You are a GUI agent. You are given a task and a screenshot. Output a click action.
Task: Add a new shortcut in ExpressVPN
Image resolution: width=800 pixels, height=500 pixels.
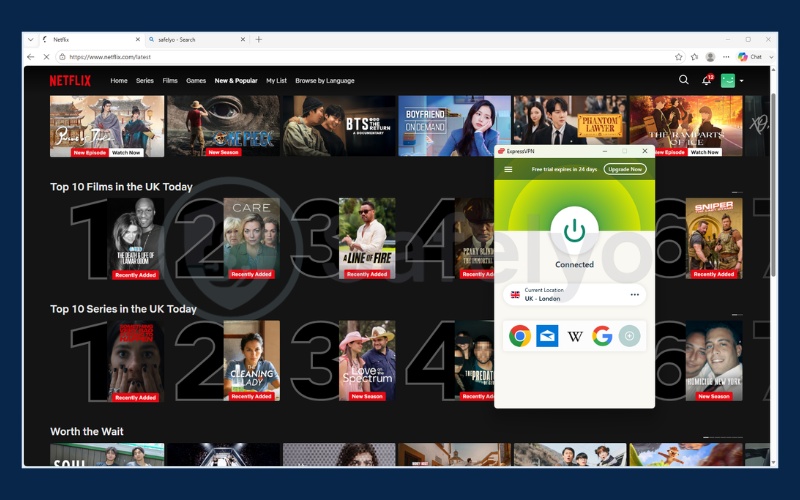629,336
